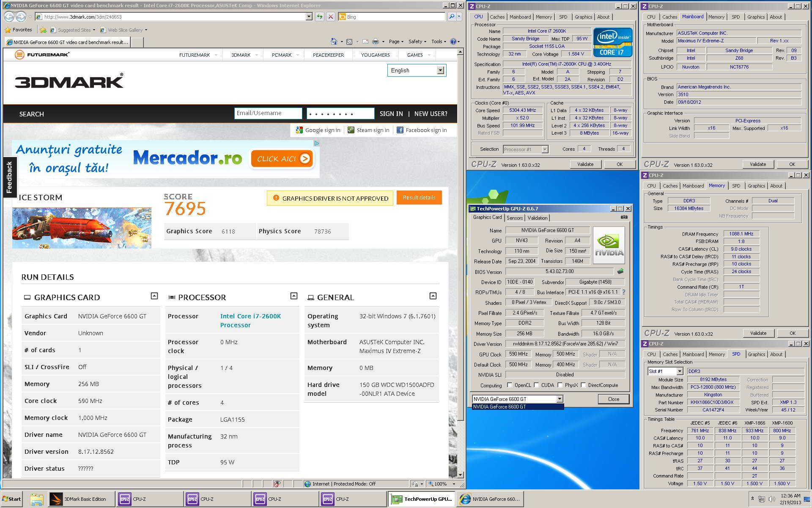Open the Caches tab in CPU-Z CPU window

point(497,17)
